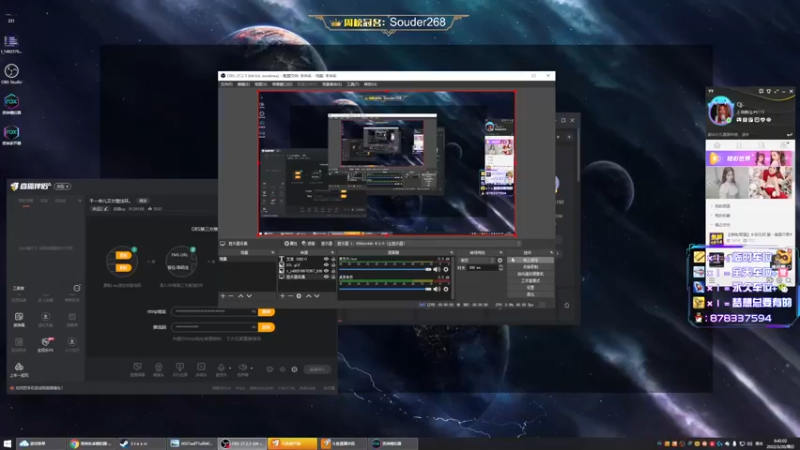Open the highlighted PK tool with red badge
This screenshot has height=450, width=800.
click(46, 344)
